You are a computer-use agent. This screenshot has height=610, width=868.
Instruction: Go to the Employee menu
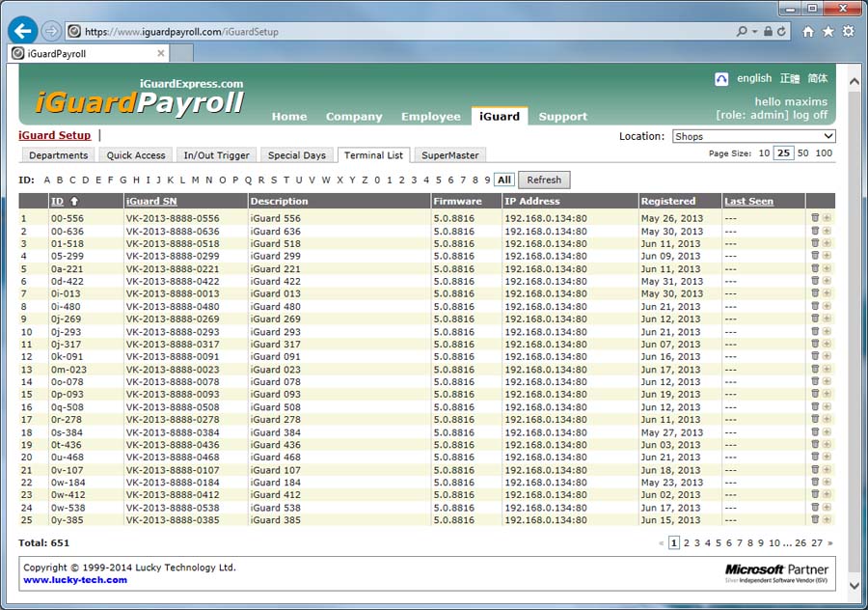pyautogui.click(x=431, y=117)
